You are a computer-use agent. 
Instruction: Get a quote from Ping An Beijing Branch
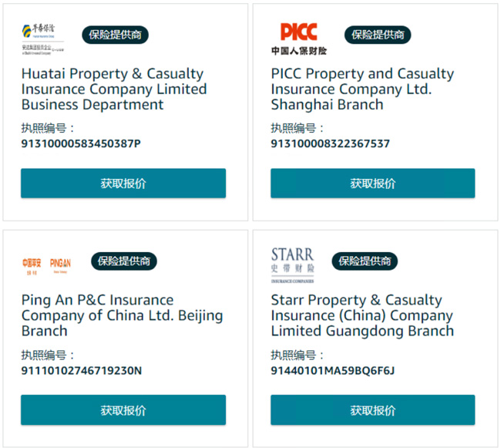123,410
